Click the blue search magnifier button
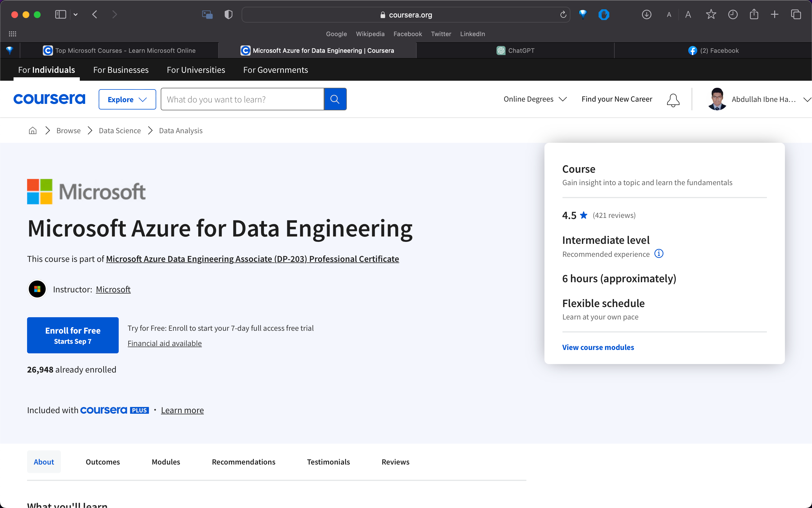Image resolution: width=812 pixels, height=508 pixels. coord(335,99)
